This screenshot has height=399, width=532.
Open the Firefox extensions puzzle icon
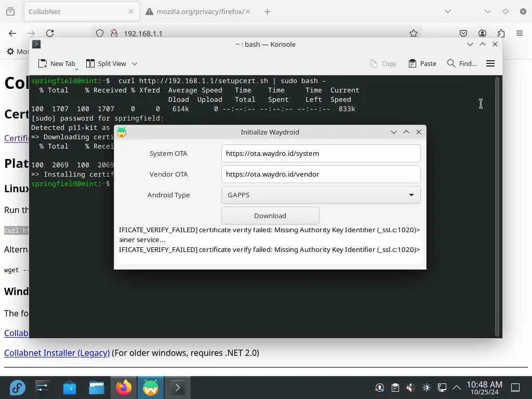tap(501, 33)
